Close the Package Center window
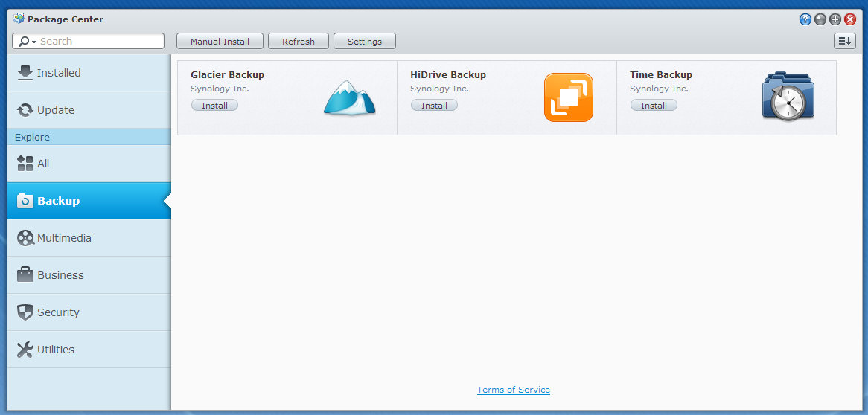 tap(849, 19)
